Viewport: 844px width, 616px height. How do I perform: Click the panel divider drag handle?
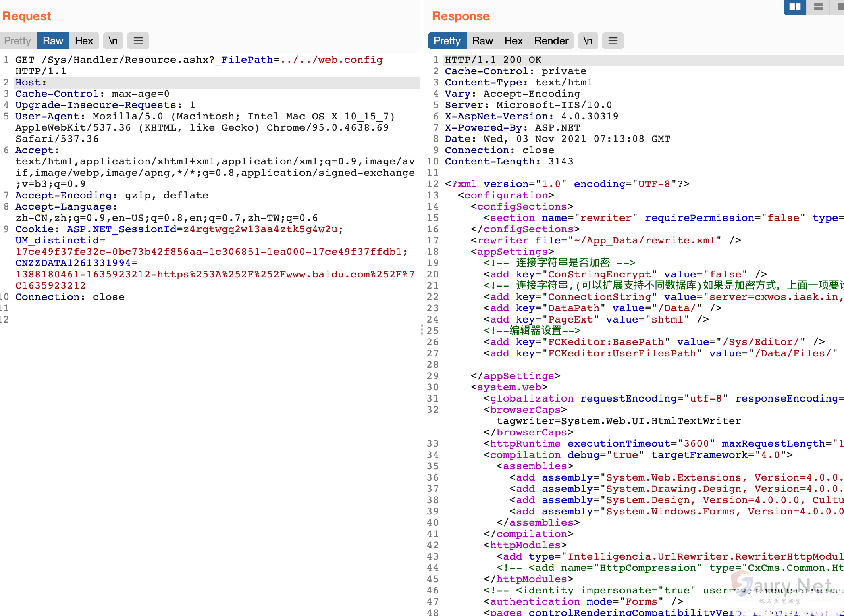click(x=422, y=329)
